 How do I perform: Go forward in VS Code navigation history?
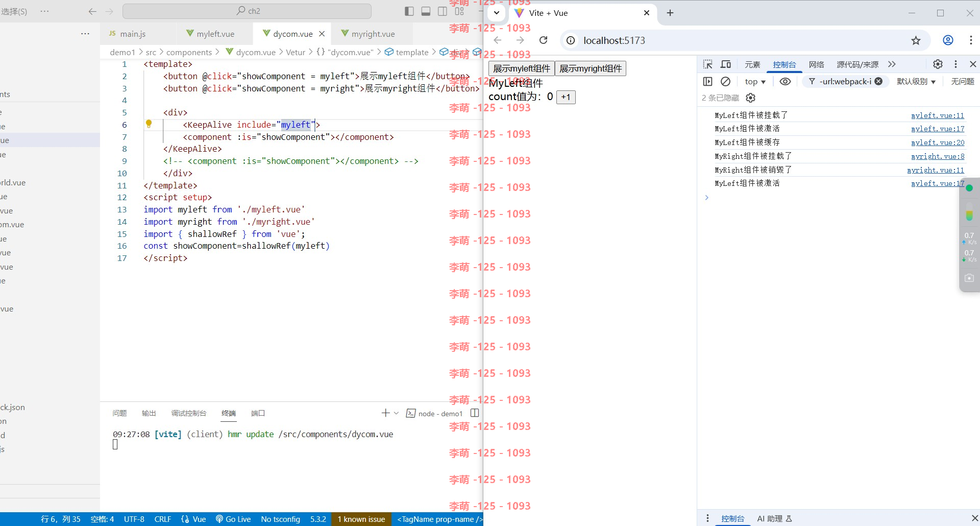tap(109, 11)
